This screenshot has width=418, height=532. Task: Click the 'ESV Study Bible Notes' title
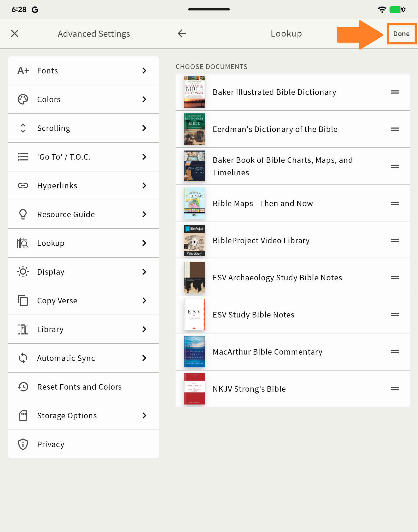(x=253, y=315)
